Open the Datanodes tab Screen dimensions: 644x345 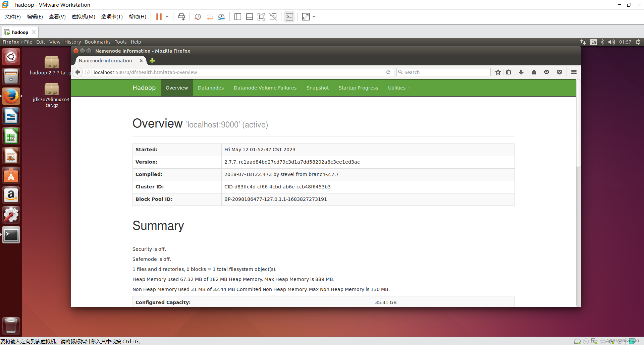click(x=211, y=88)
